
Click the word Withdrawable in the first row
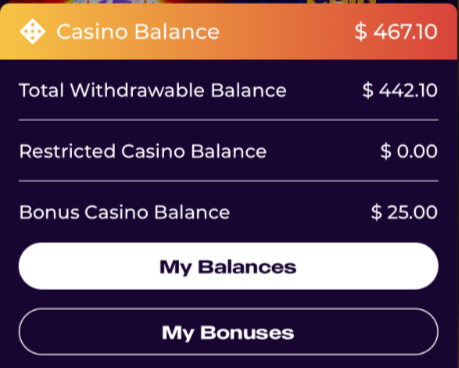coord(137,90)
